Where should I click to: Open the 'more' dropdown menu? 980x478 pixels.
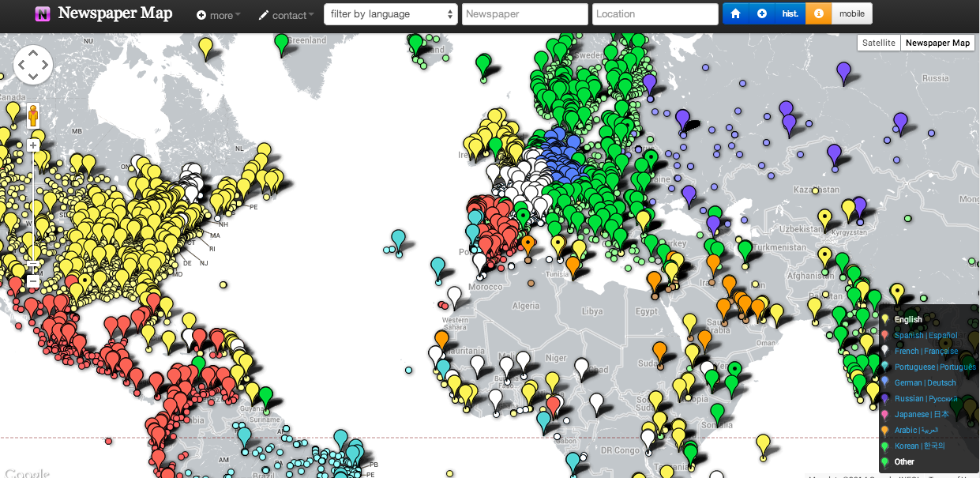coord(219,15)
